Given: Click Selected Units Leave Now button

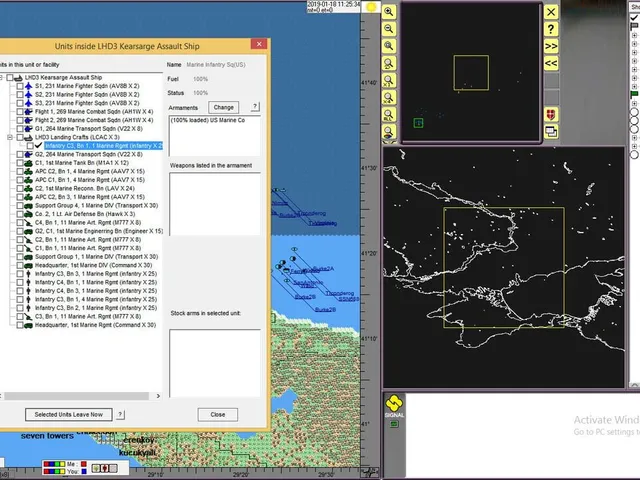Looking at the screenshot, I should [x=69, y=414].
